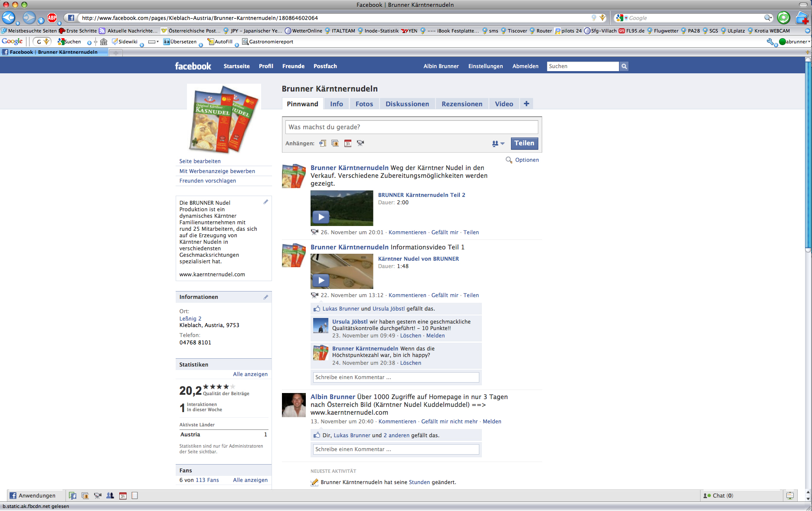The image size is (812, 511).
Task: Click the Seite bearbeiten link
Action: (x=200, y=161)
